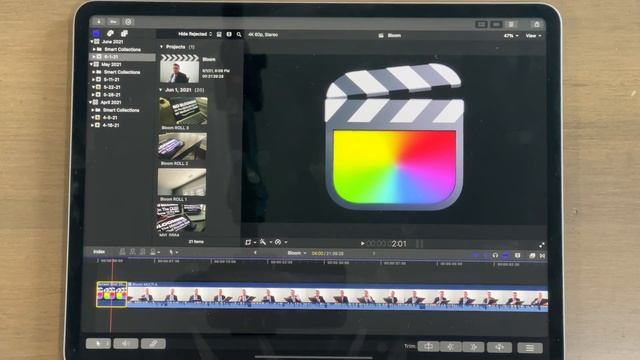Open the Effects browser icon
The width and height of the screenshot is (640, 360).
tap(532, 256)
